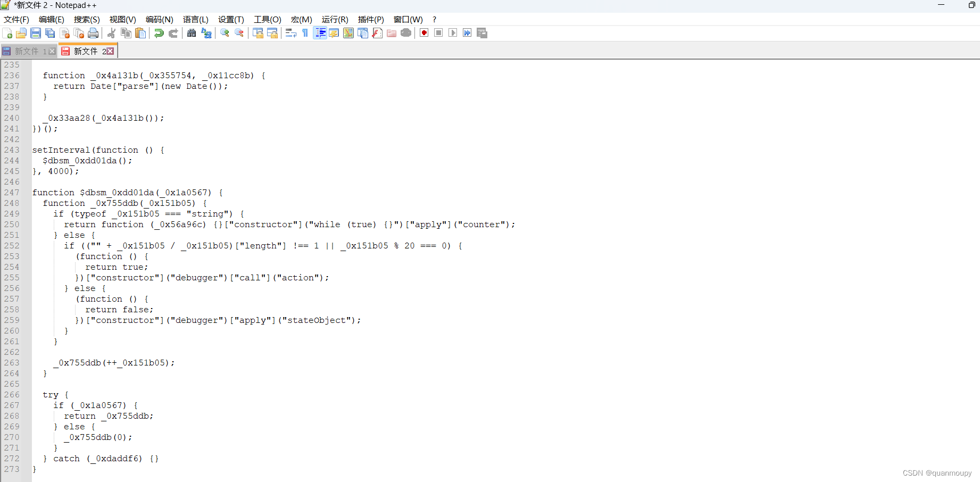Click on the 4000 value on line 245

pyautogui.click(x=59, y=171)
